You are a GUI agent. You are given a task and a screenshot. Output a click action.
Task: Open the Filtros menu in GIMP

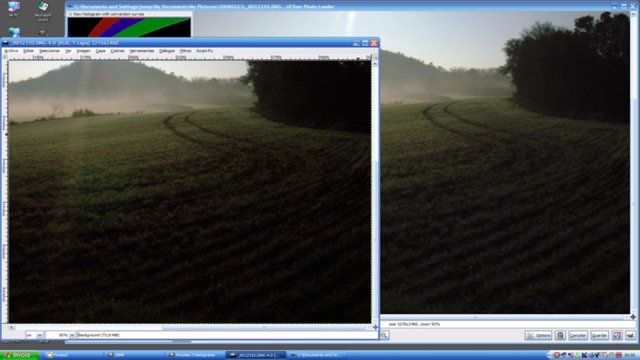click(x=185, y=51)
